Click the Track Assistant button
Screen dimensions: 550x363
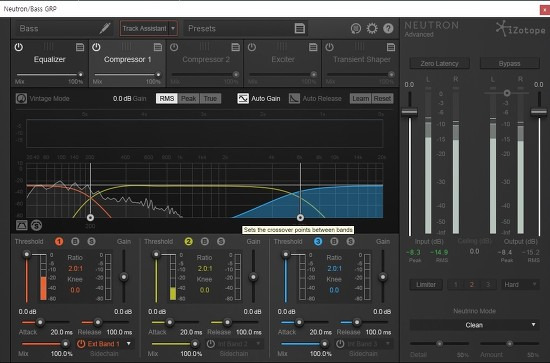pos(145,28)
